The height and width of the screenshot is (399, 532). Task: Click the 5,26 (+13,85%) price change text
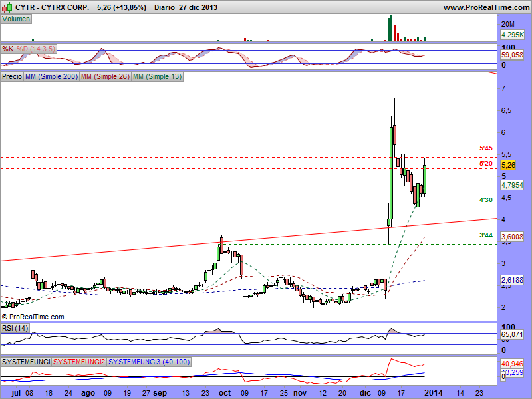[122, 7]
